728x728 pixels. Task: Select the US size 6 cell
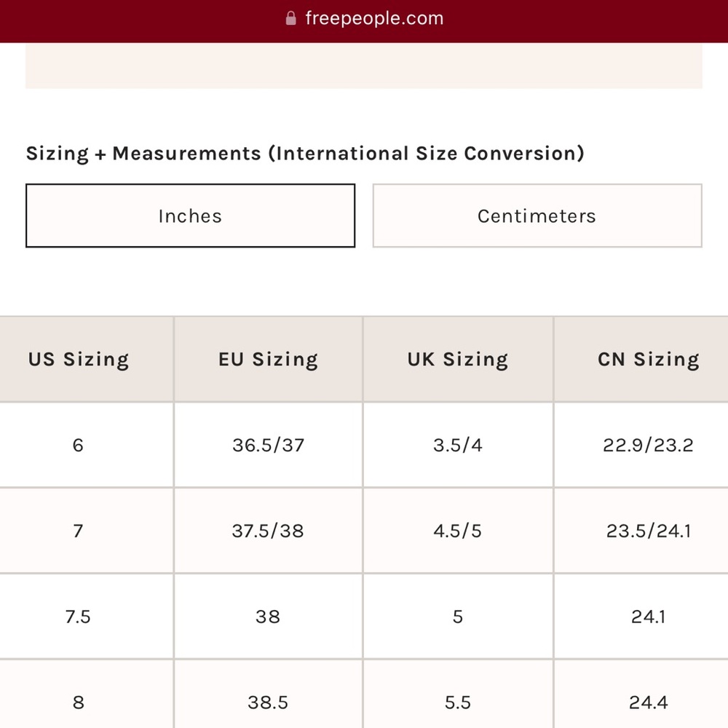pos(78,445)
